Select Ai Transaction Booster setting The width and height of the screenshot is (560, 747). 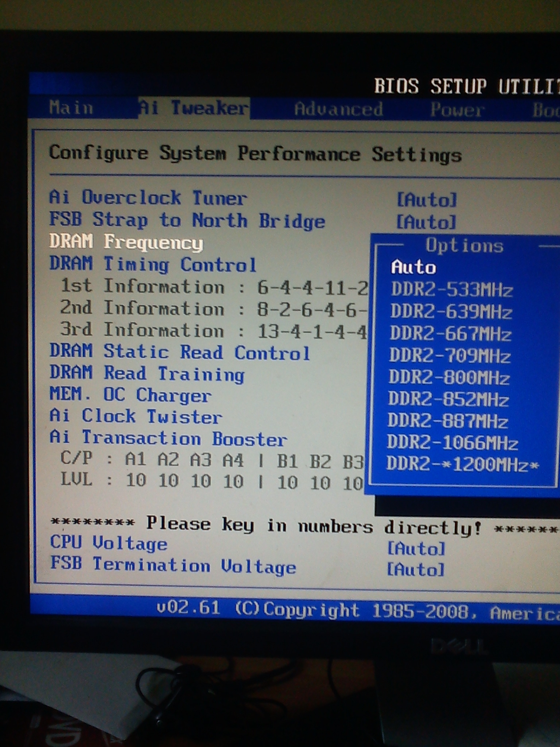(x=168, y=438)
